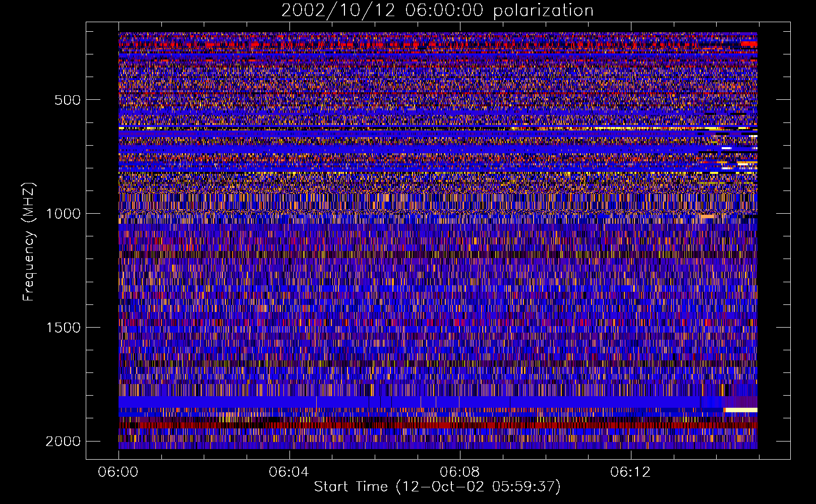Image resolution: width=816 pixels, height=504 pixels.
Task: Click the 06:08 time tick label
Action: 459,472
